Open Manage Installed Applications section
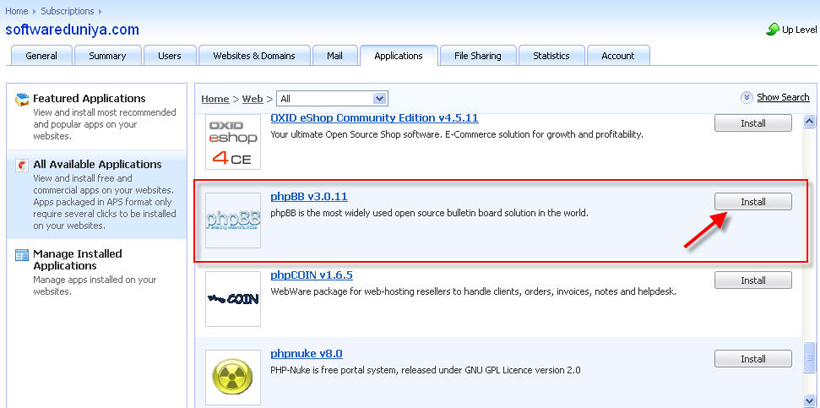Viewport: 820px width, 408px height. click(97, 272)
